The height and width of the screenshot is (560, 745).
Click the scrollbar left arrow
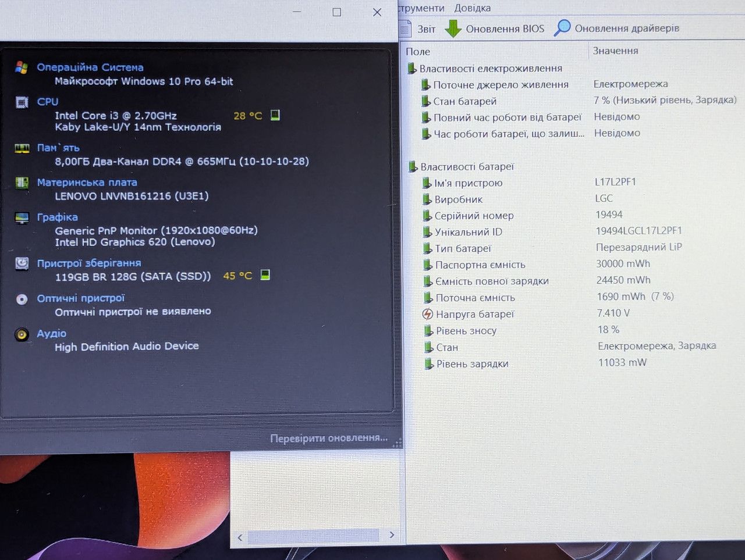pos(240,537)
